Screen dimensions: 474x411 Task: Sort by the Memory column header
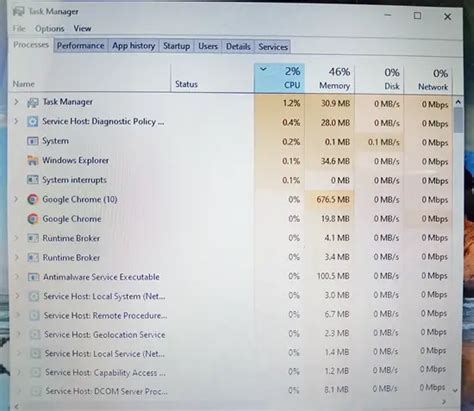(x=330, y=79)
